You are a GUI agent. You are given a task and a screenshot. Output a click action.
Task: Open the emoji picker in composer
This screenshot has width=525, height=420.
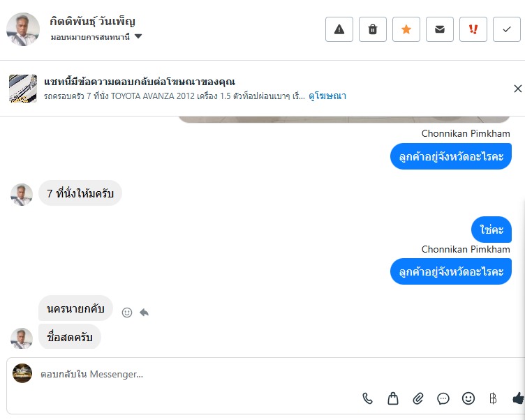coord(468,398)
